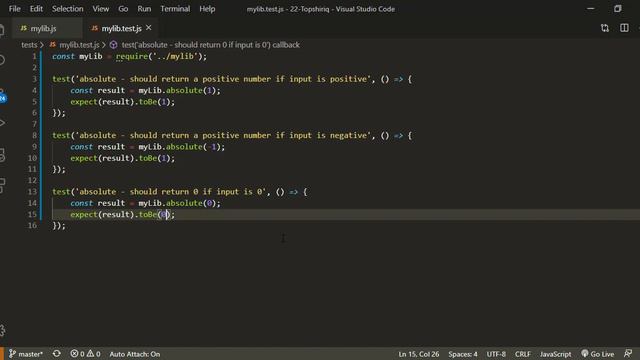Open errors count in status bar
Viewport: 640px width, 360px height.
tap(77, 354)
